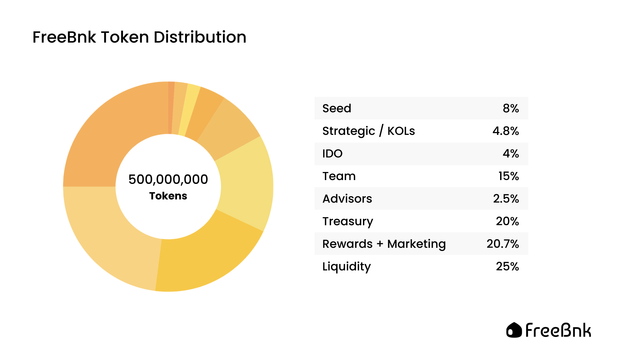Click the 500,000,000 total in donut center
This screenshot has width=620, height=364.
pyautogui.click(x=168, y=179)
